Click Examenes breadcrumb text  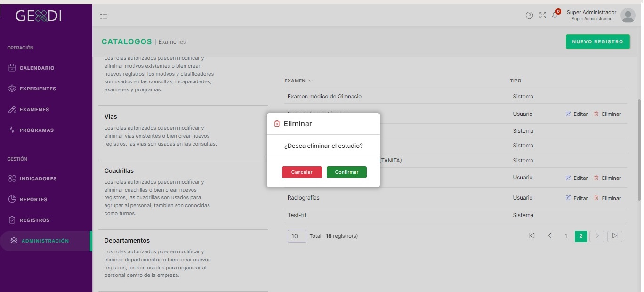pyautogui.click(x=172, y=42)
